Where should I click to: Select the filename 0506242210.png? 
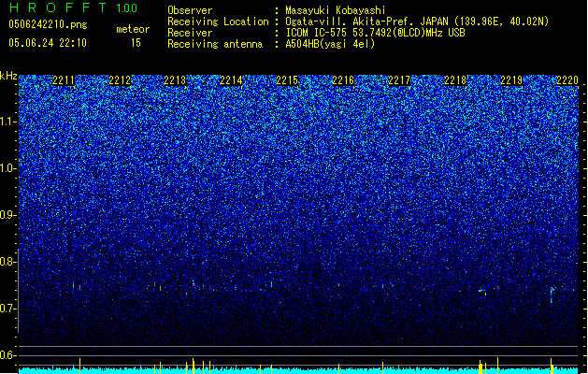48,24
